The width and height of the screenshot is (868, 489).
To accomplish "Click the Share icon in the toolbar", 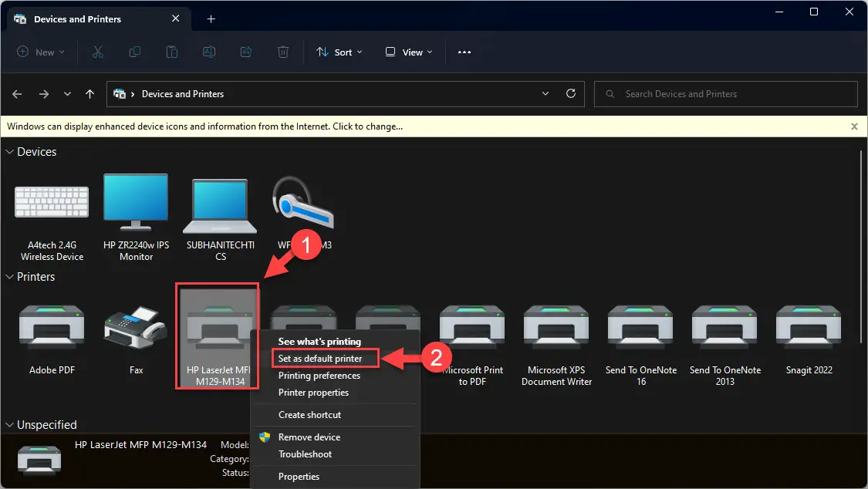I will (x=245, y=52).
